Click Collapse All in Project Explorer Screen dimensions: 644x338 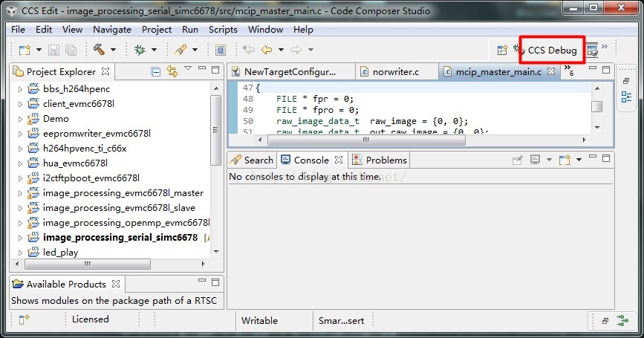(x=156, y=72)
